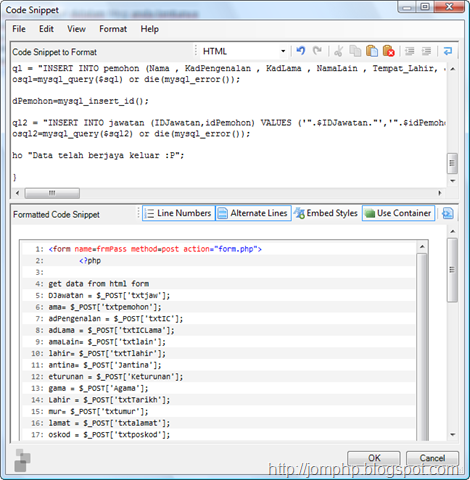Open the Format menu
470x480 pixels.
coord(113,29)
